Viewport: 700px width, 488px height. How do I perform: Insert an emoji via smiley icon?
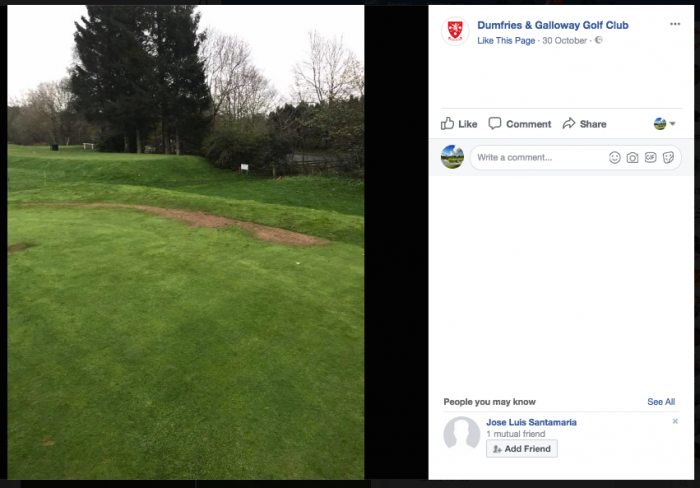(615, 158)
